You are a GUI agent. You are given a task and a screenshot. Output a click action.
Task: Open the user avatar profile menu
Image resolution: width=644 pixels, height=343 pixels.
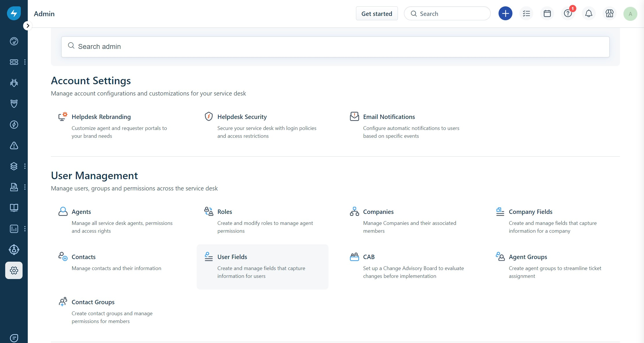[630, 14]
